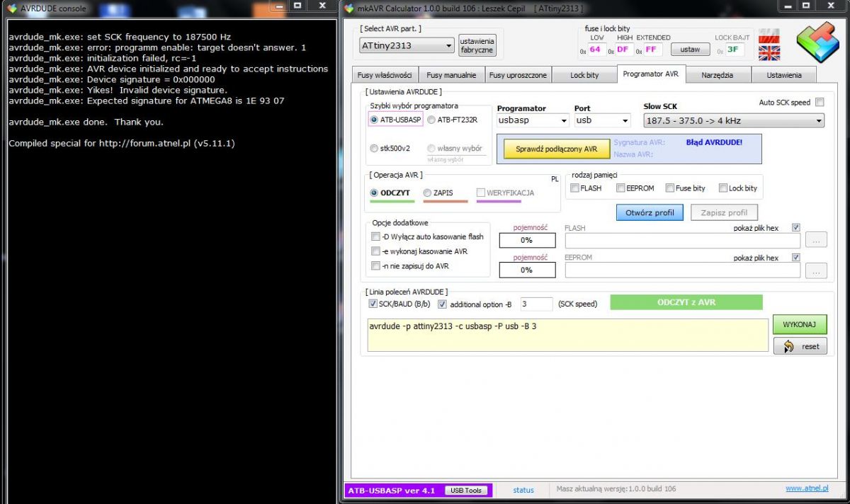Open the www.atnel.pl link

tap(807, 488)
